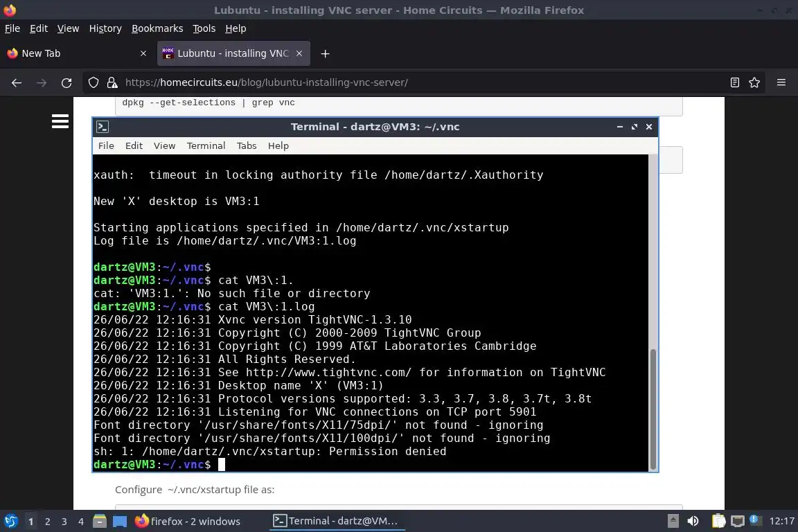Click the 'No such file or directory' error line
The height and width of the screenshot is (532, 798).
pyautogui.click(x=231, y=293)
